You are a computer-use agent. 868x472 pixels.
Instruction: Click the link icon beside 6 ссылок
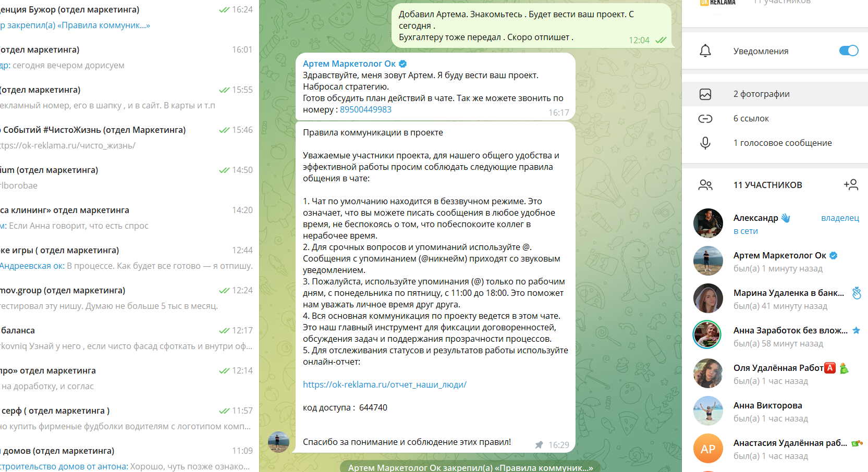click(705, 119)
